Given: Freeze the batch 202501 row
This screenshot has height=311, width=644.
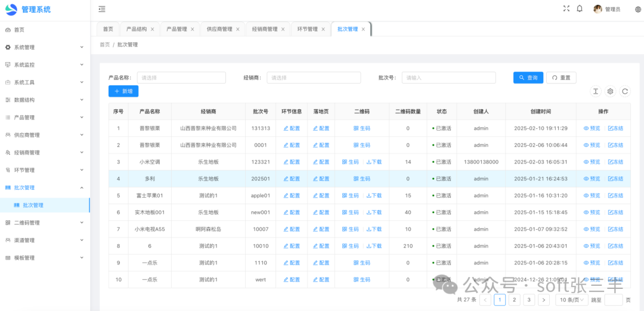Looking at the screenshot, I should point(615,178).
